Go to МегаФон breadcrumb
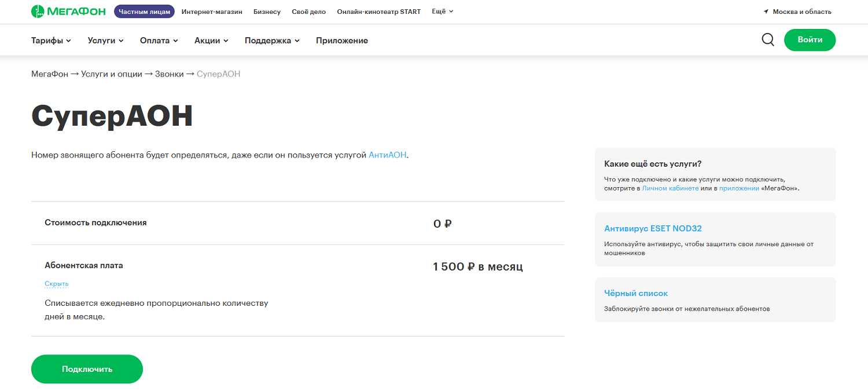The width and height of the screenshot is (868, 391). click(x=50, y=74)
